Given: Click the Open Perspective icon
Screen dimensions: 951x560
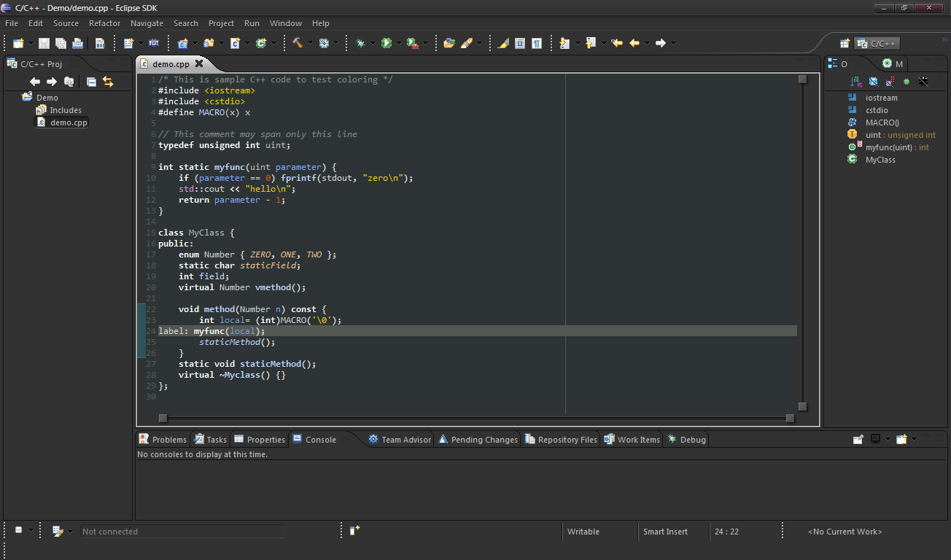Looking at the screenshot, I should point(845,43).
